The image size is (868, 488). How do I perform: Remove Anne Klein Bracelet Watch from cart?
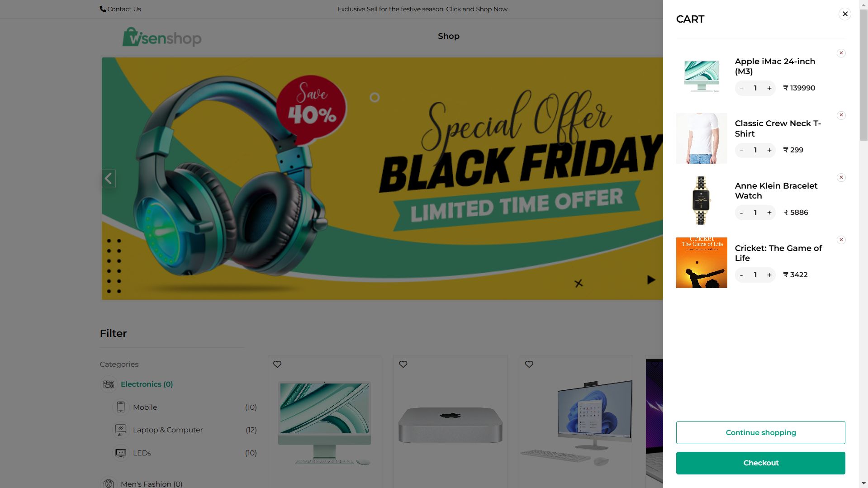click(841, 177)
